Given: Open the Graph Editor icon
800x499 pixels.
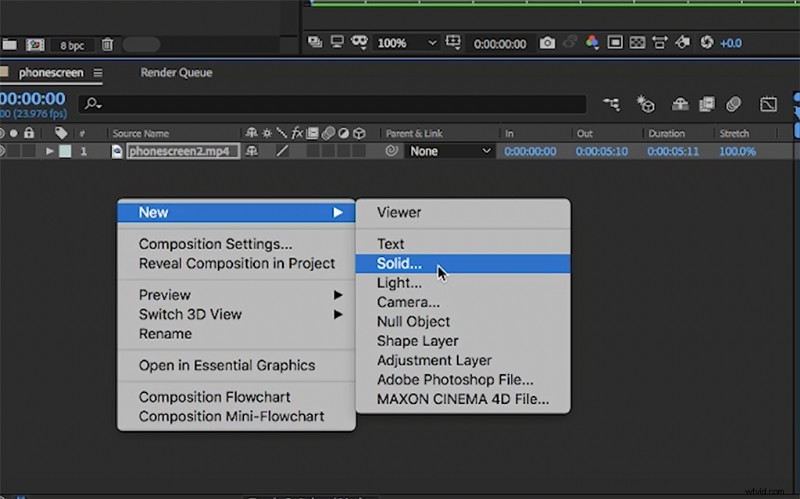Looking at the screenshot, I should click(768, 105).
